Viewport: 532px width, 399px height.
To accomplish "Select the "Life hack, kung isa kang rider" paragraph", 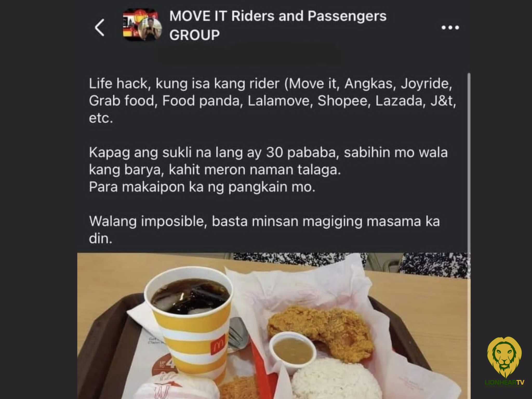I will click(272, 101).
